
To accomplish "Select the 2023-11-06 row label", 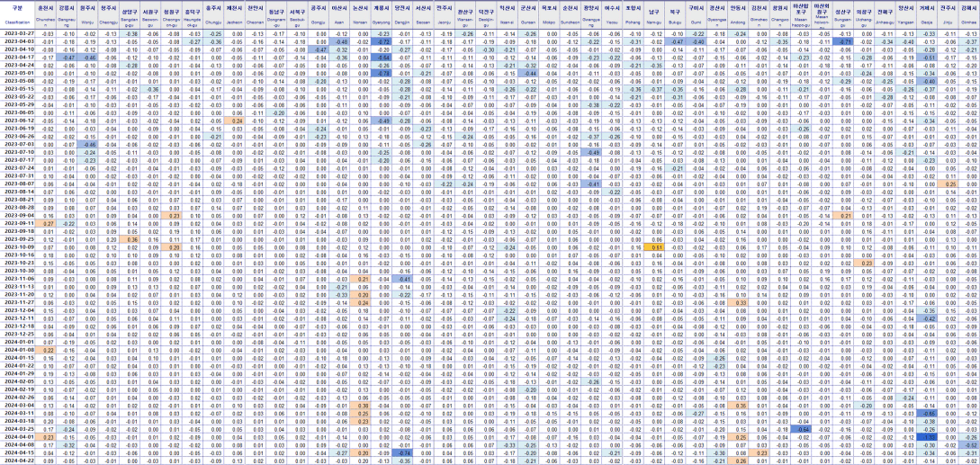I will point(17,280).
